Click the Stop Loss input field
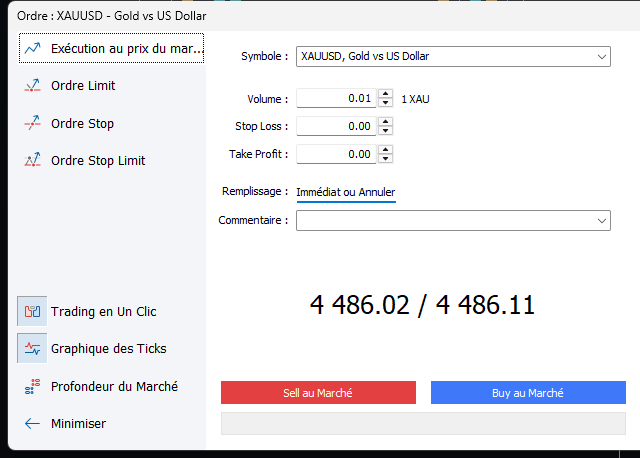This screenshot has height=458, width=640. (336, 126)
